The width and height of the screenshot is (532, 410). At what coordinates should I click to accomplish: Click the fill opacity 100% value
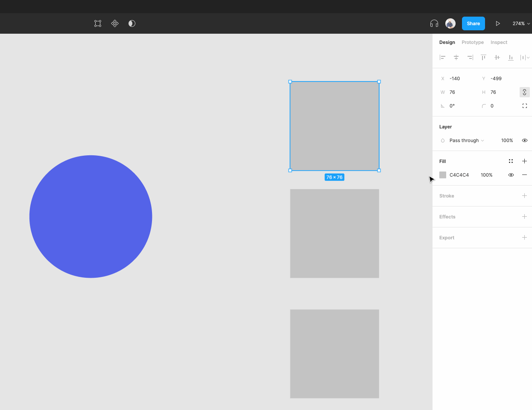(487, 175)
